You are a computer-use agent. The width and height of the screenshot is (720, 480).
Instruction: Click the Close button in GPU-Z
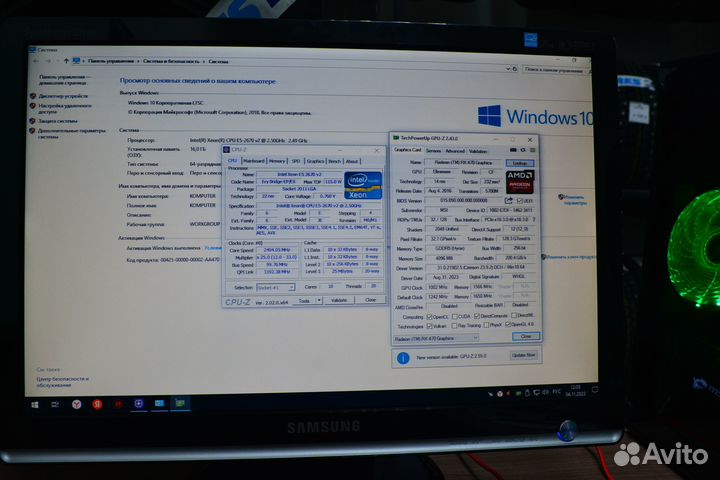pyautogui.click(x=526, y=336)
